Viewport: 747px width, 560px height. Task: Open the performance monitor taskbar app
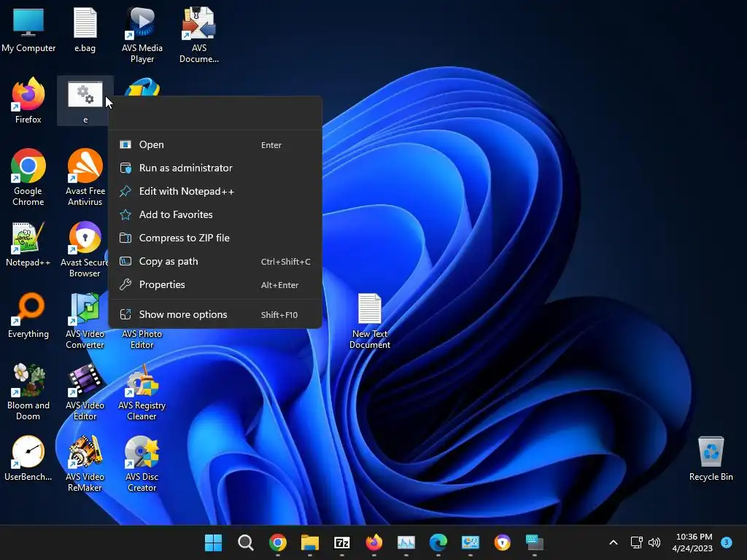pos(406,542)
